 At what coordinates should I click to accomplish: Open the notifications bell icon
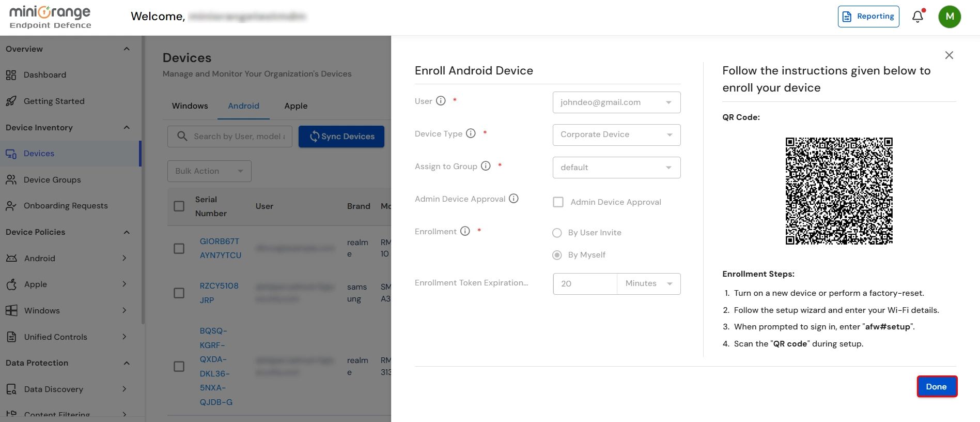tap(918, 17)
